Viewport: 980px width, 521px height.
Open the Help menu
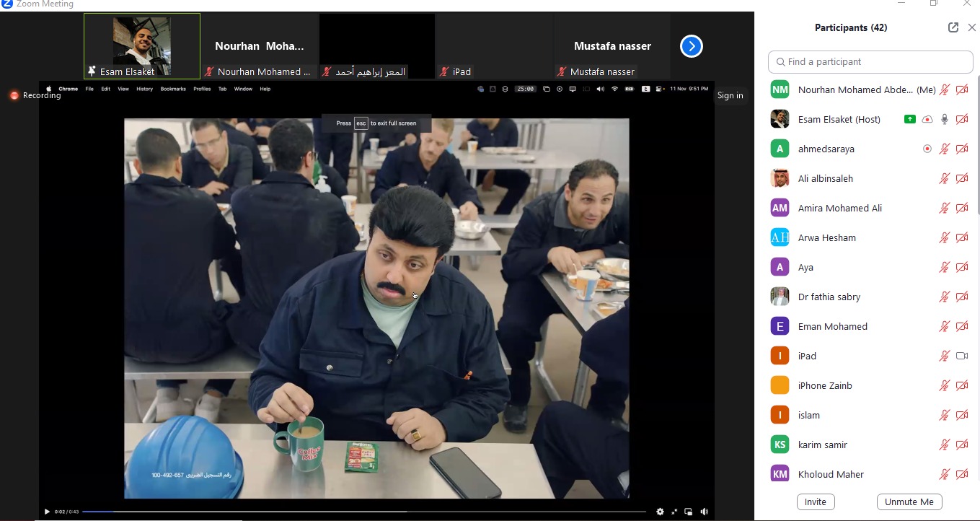click(265, 89)
